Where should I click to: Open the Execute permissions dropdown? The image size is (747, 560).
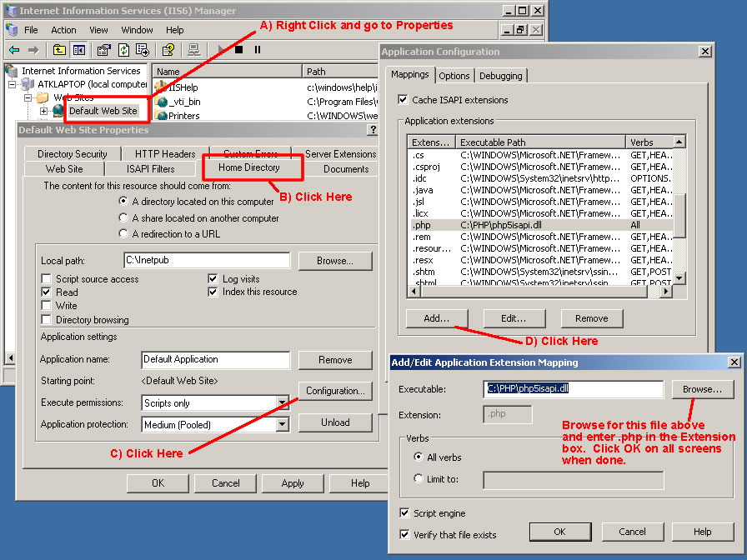coord(283,402)
